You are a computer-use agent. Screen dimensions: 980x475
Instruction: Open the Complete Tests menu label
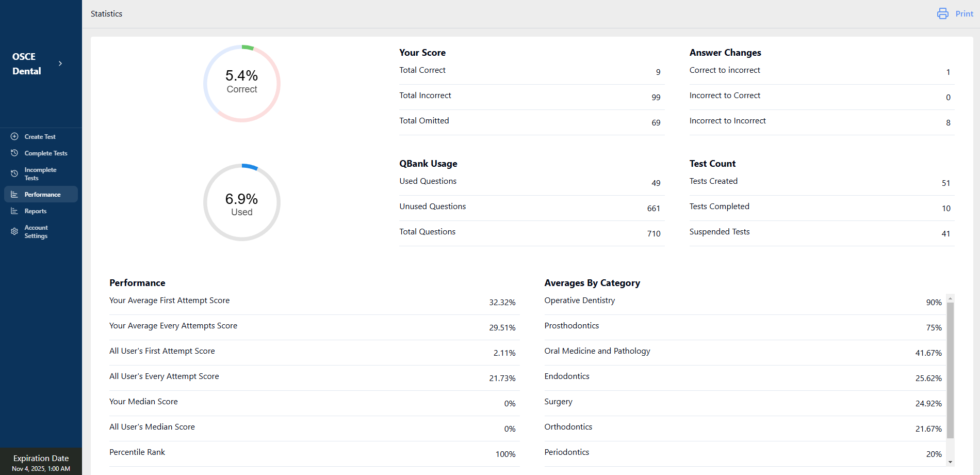click(x=46, y=153)
